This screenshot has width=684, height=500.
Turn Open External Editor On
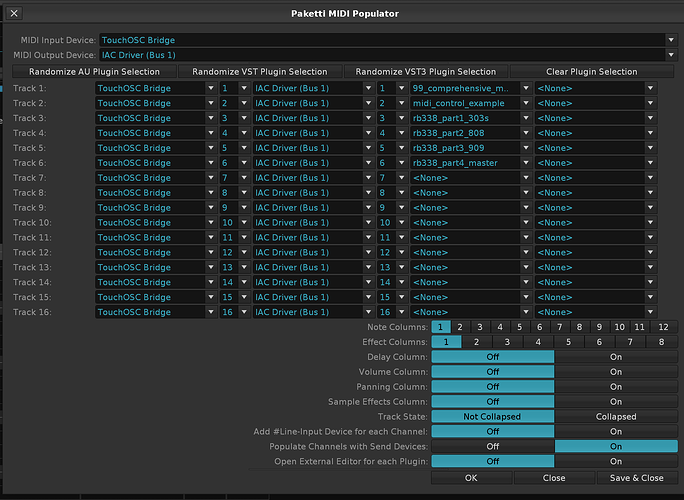click(x=616, y=461)
